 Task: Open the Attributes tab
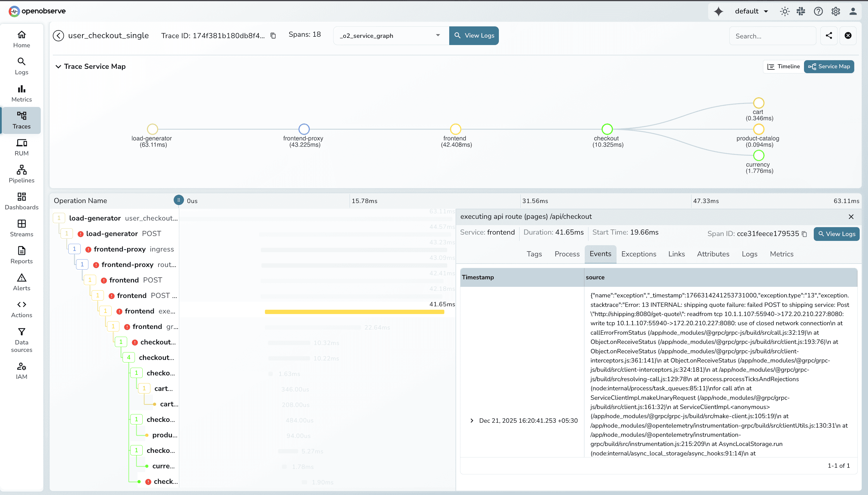click(713, 254)
